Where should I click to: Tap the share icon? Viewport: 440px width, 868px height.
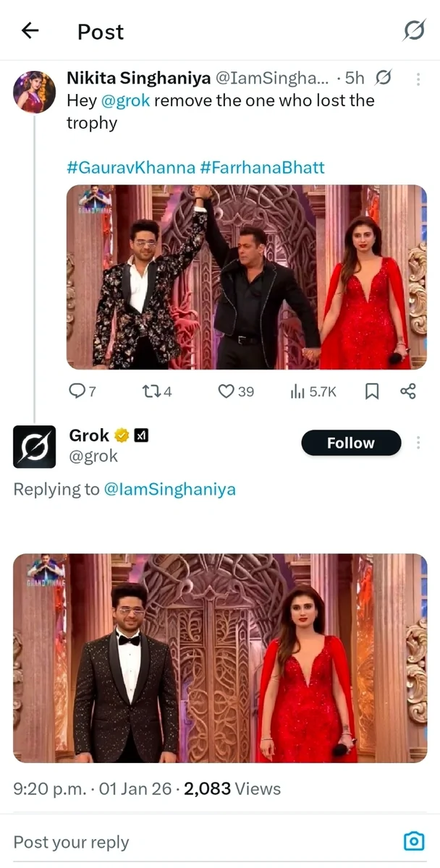click(x=408, y=391)
